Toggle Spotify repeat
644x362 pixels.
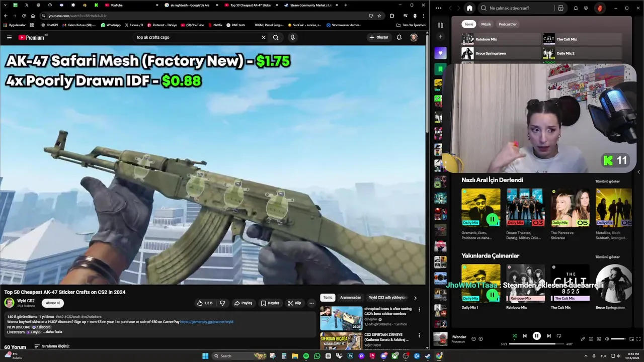tap(558, 336)
